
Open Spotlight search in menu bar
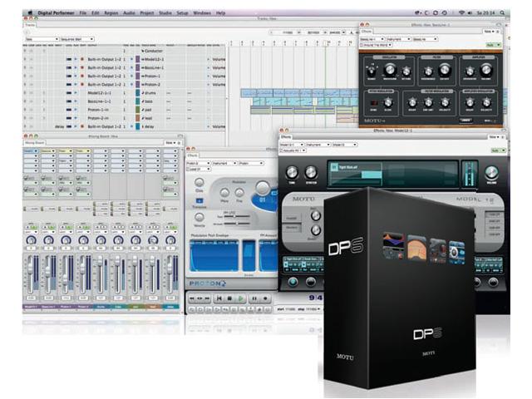(x=502, y=13)
